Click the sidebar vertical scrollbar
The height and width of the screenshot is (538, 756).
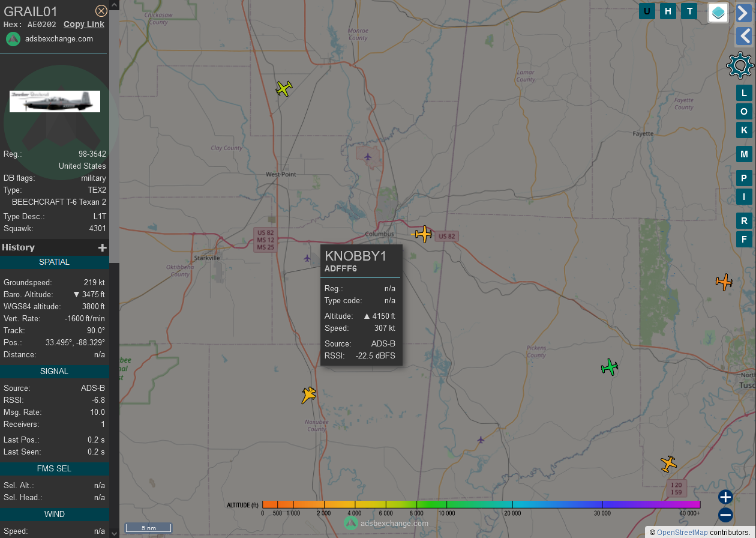(x=114, y=137)
